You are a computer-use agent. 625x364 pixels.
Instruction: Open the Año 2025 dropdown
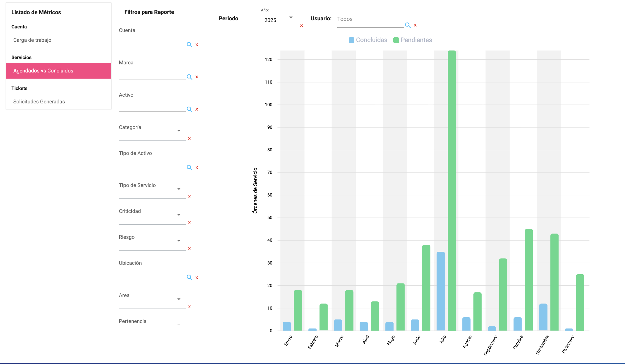pyautogui.click(x=279, y=20)
